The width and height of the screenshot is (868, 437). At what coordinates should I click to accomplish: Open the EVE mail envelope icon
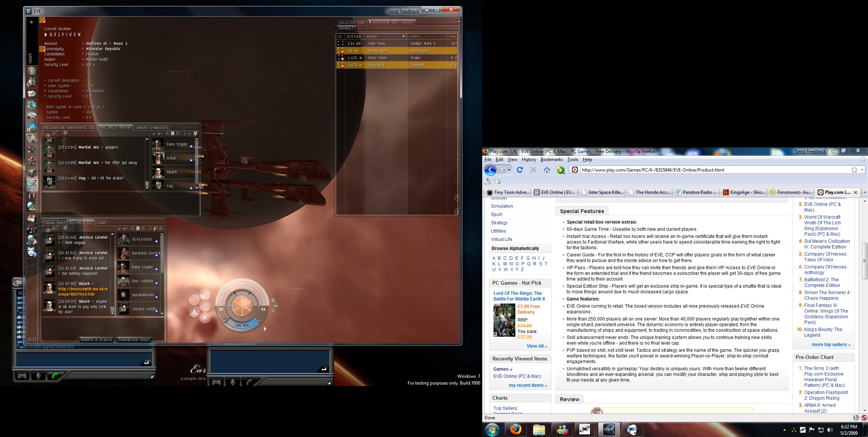[x=32, y=94]
